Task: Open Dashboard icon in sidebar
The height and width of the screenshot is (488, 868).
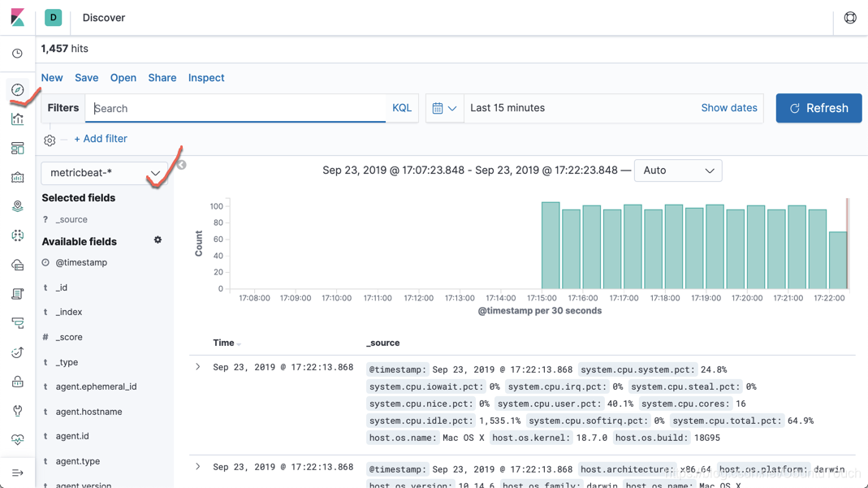Action: point(18,149)
